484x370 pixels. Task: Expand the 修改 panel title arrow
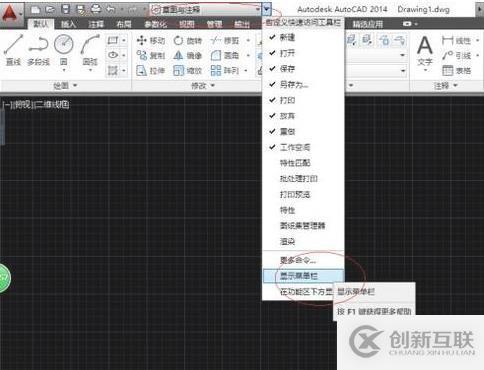click(213, 86)
